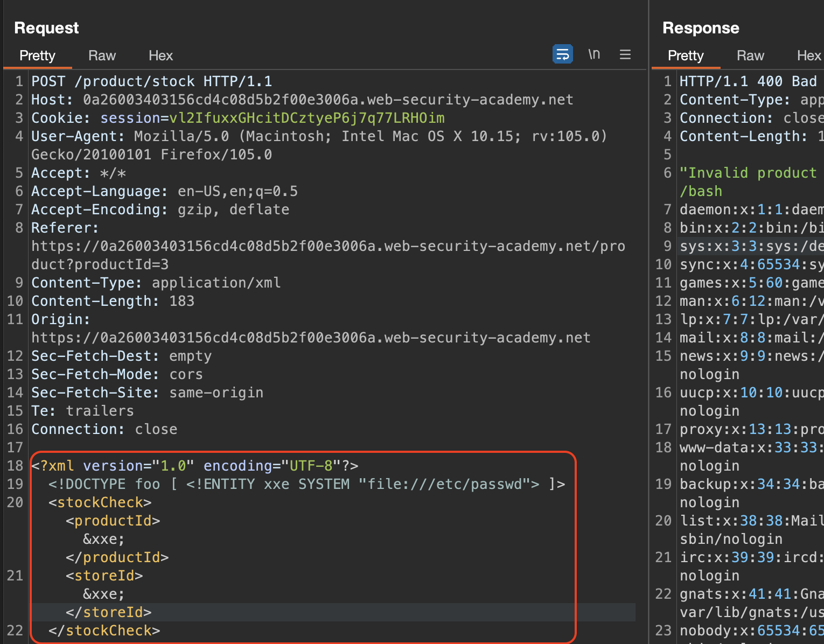The image size is (824, 644).
Task: Click the games:x:5:60 passwd entry
Action: coord(752,283)
